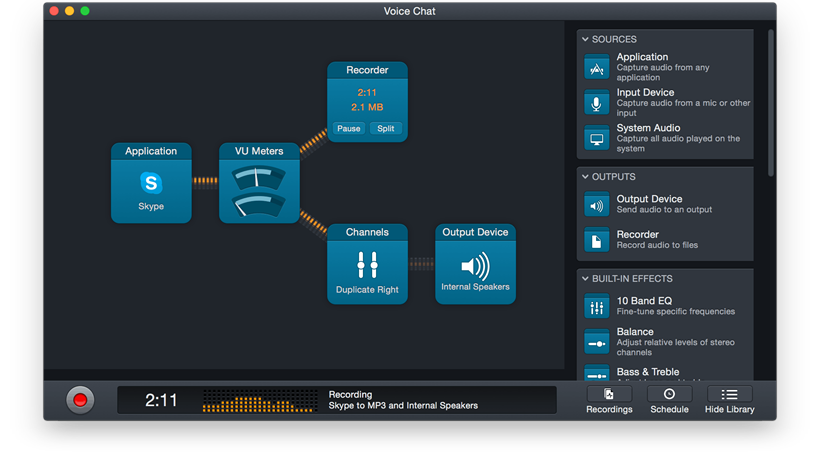Open the Schedule panel
820x454 pixels.
669,401
